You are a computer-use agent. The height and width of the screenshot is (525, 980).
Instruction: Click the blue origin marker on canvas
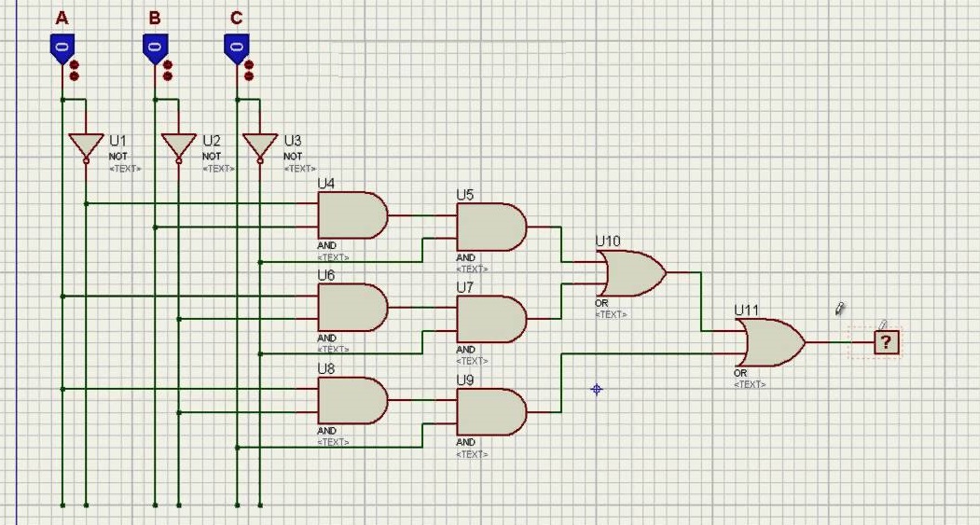[597, 389]
